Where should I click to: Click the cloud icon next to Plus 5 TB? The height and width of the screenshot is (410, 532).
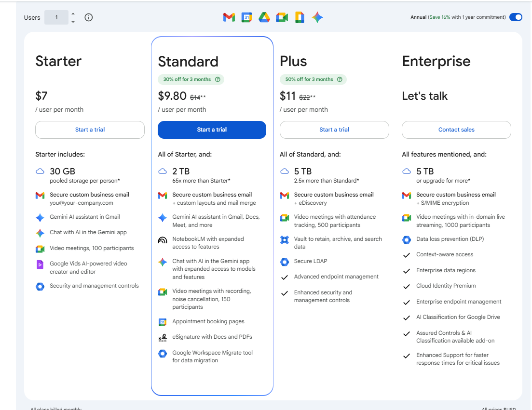pyautogui.click(x=284, y=171)
